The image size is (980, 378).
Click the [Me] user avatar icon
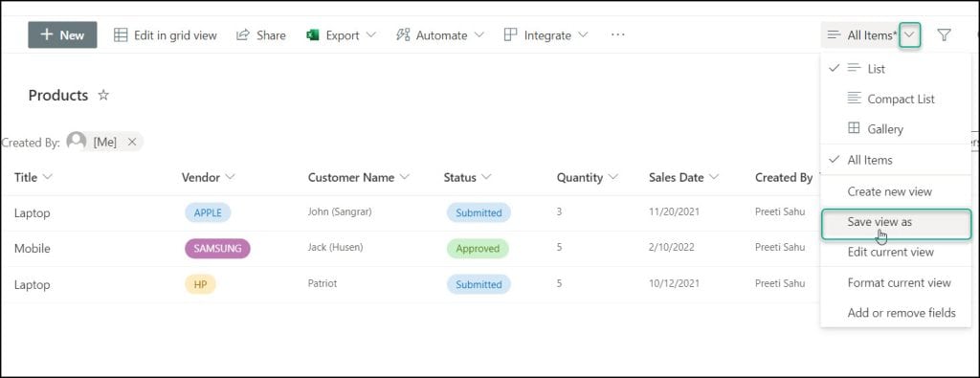[77, 142]
